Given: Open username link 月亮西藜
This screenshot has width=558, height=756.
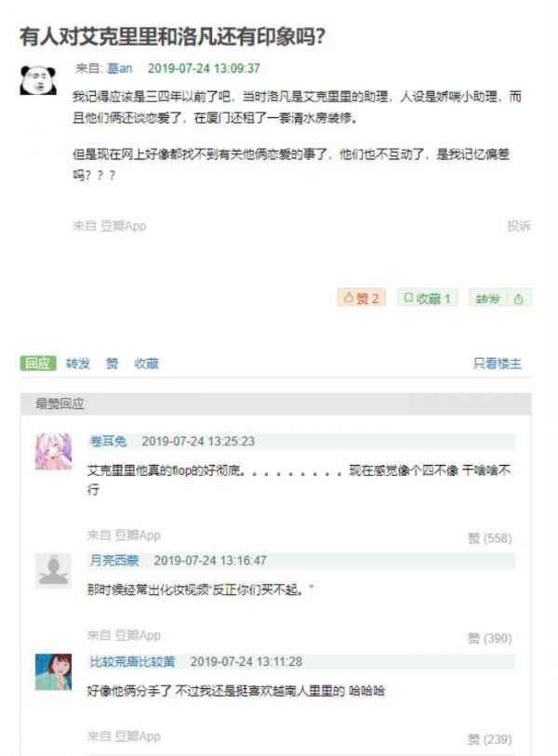Looking at the screenshot, I should coord(114,560).
